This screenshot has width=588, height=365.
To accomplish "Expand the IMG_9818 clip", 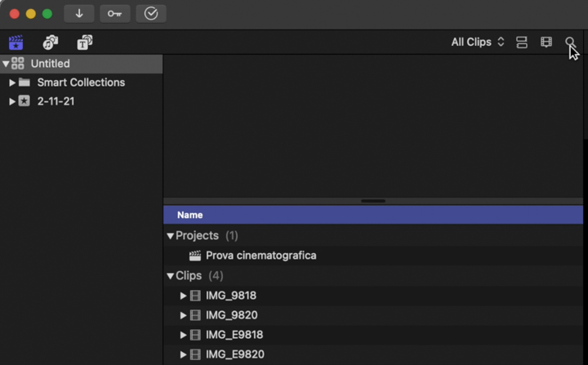I will tap(183, 296).
